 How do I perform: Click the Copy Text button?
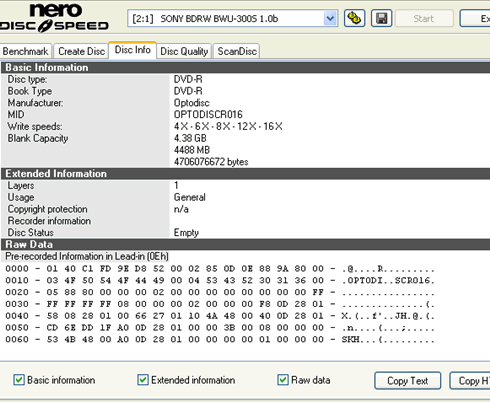pos(408,381)
